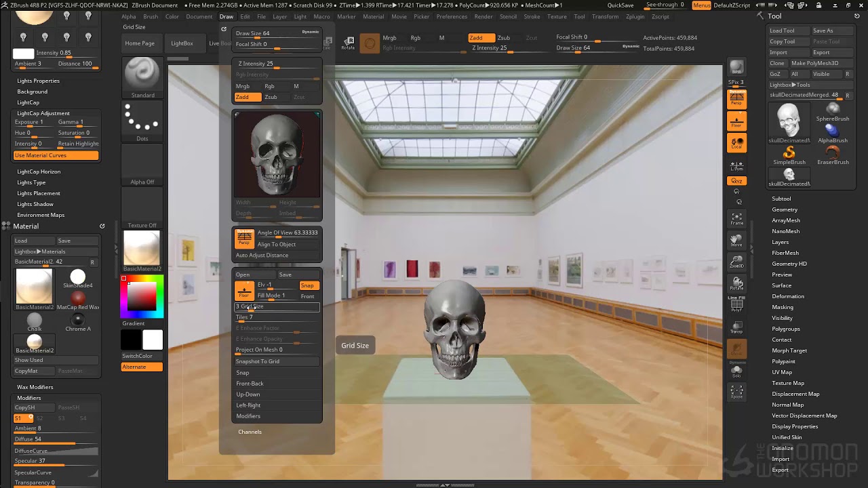Expand Environment Maps section

click(x=41, y=215)
